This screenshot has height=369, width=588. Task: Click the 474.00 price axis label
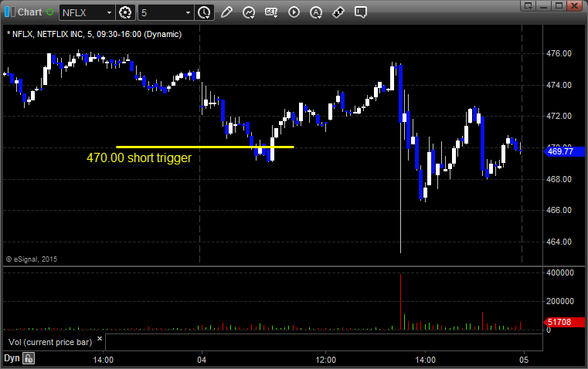(559, 85)
